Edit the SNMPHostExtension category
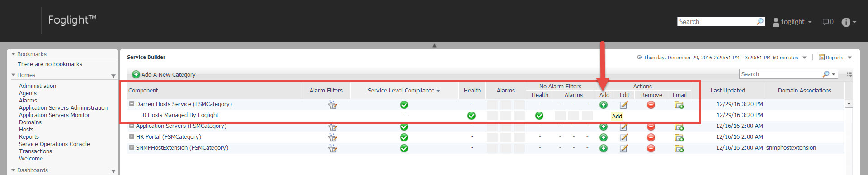This screenshot has width=868, height=175. coord(624,148)
